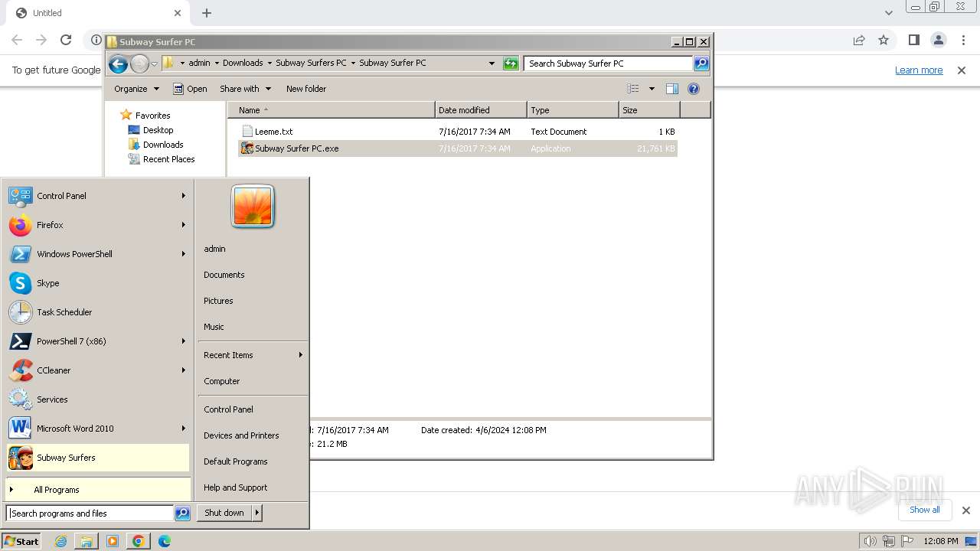Viewport: 980px width, 551px height.
Task: Select Desktop in the Favorites pane
Action: (x=151, y=130)
